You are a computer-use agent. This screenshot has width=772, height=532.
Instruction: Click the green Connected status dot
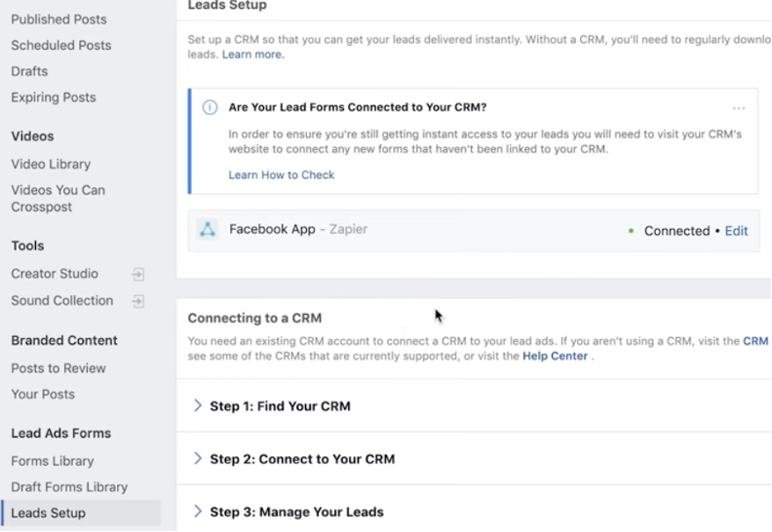tap(631, 231)
